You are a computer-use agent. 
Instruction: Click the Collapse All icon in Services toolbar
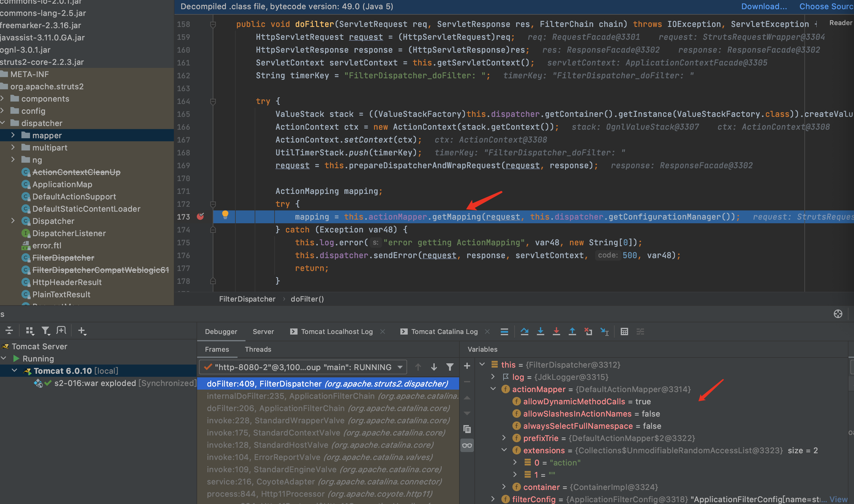coord(9,331)
